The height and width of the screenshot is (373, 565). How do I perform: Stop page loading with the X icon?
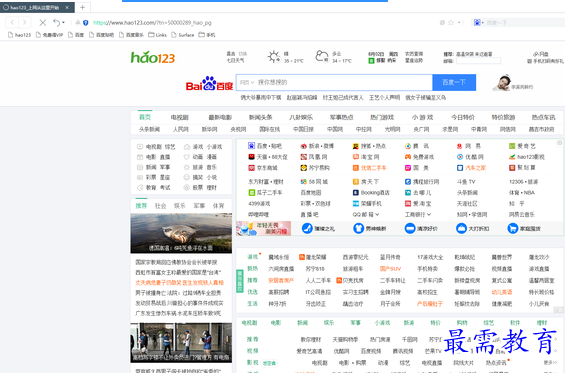[43, 23]
